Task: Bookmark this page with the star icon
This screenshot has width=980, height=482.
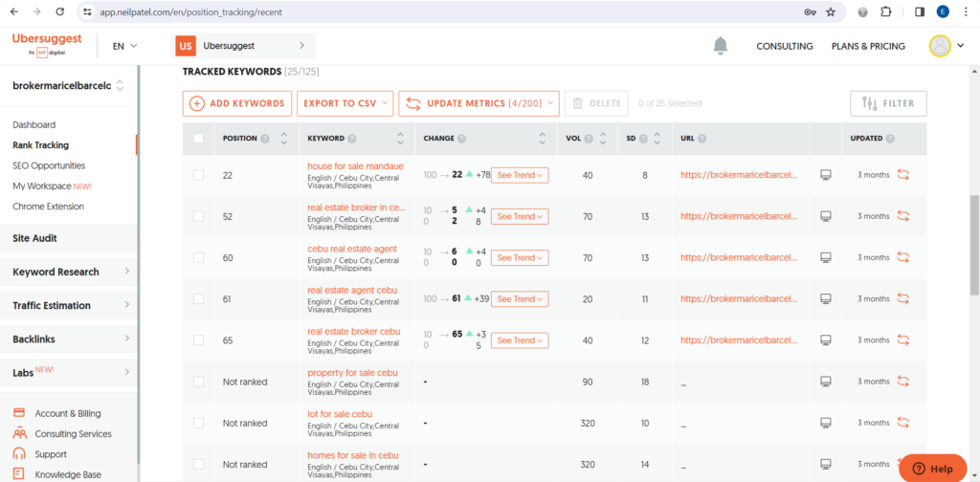Action: tap(831, 11)
